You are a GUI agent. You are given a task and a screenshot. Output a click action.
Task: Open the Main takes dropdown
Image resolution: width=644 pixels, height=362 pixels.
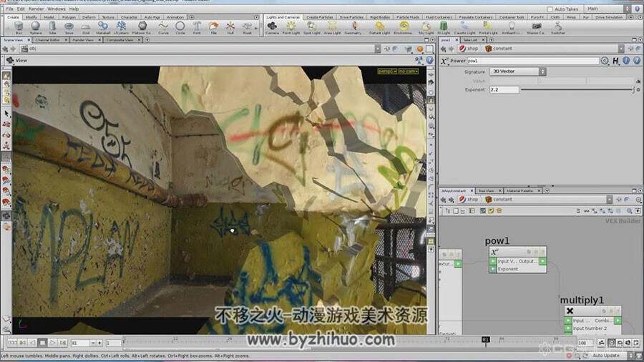606,9
